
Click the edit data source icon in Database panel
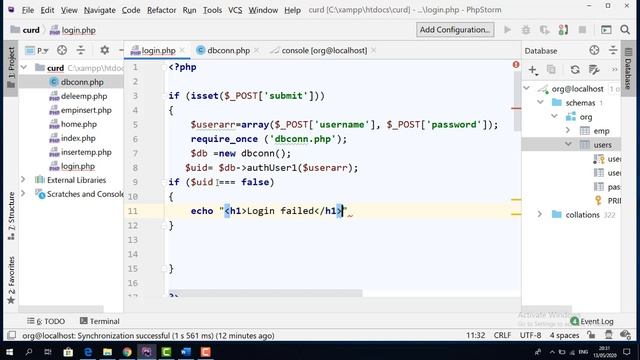(594, 70)
